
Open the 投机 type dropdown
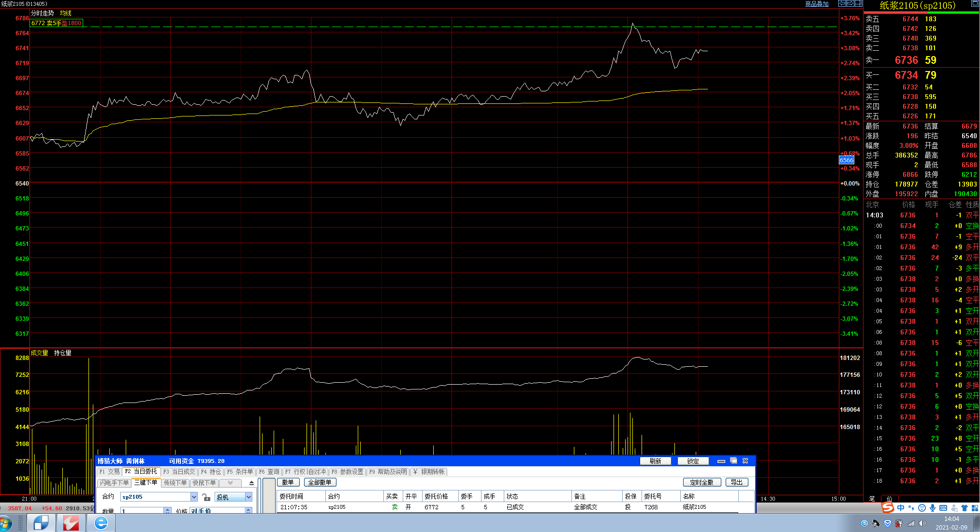249,497
